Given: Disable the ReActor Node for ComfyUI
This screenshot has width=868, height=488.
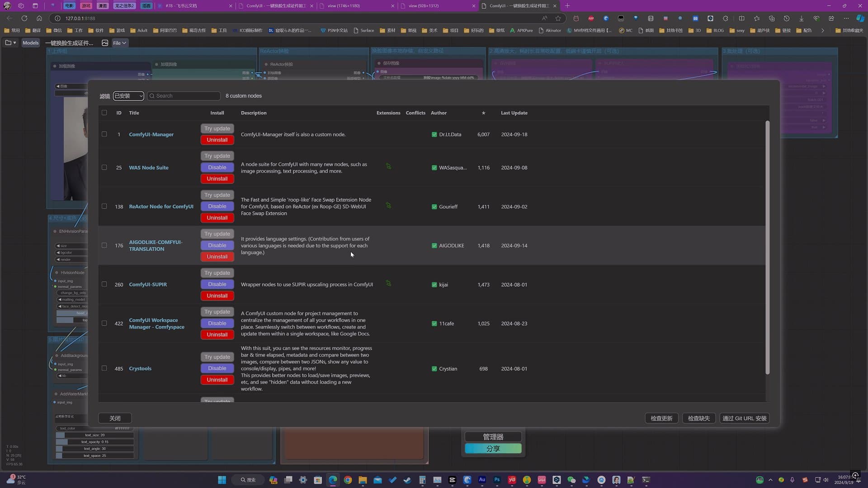Looking at the screenshot, I should coord(217,206).
